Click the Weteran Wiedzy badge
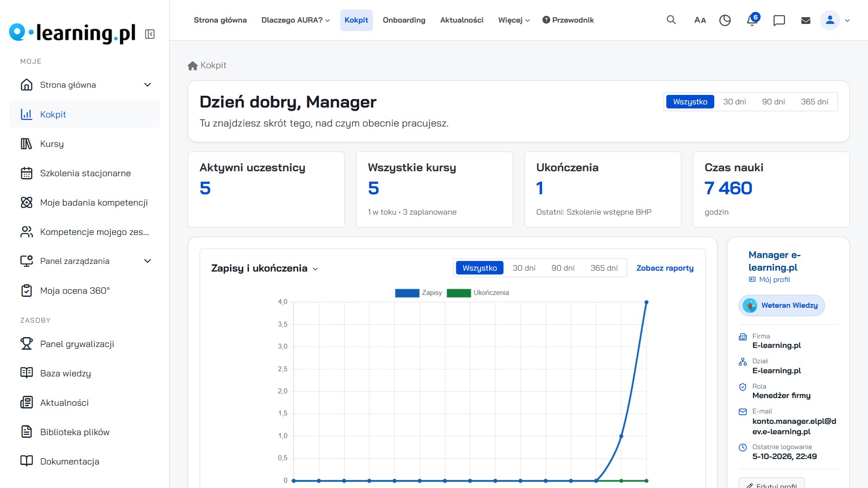868x488 pixels. click(x=782, y=305)
